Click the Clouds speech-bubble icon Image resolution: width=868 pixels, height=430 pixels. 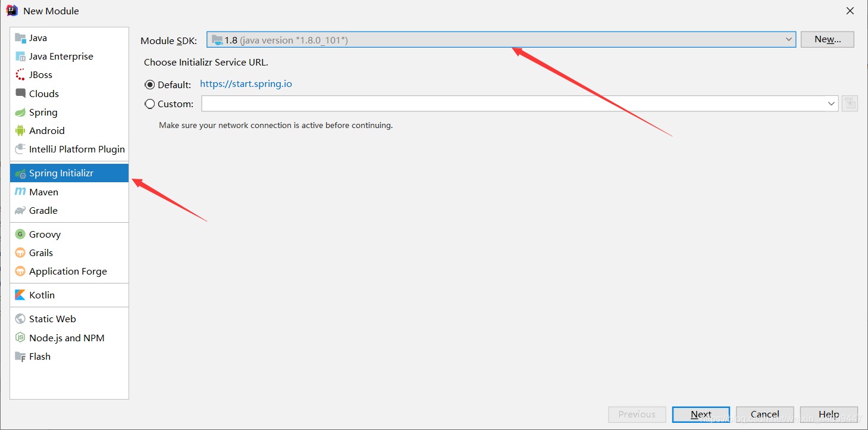[x=20, y=94]
